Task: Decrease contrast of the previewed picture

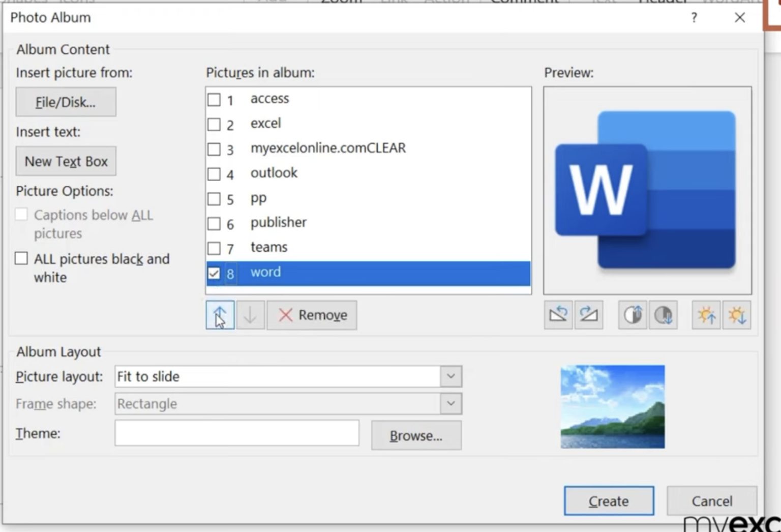Action: (664, 315)
